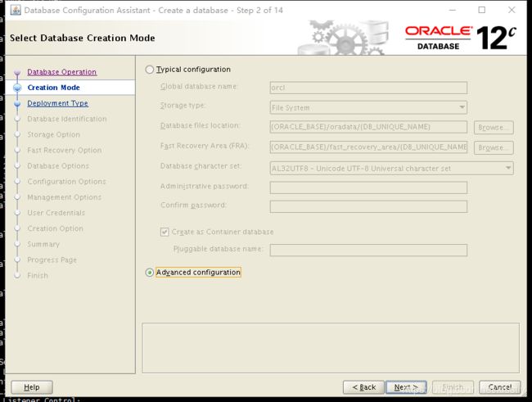Screen dimensions: 532x402
Task: Open the Database character set dropdown
Action: (x=391, y=168)
